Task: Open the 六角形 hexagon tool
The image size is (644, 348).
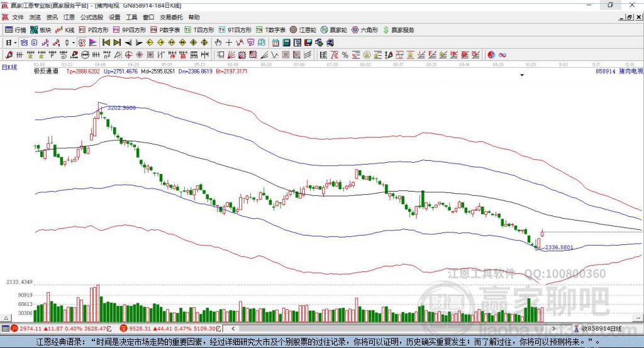Action: pyautogui.click(x=365, y=30)
